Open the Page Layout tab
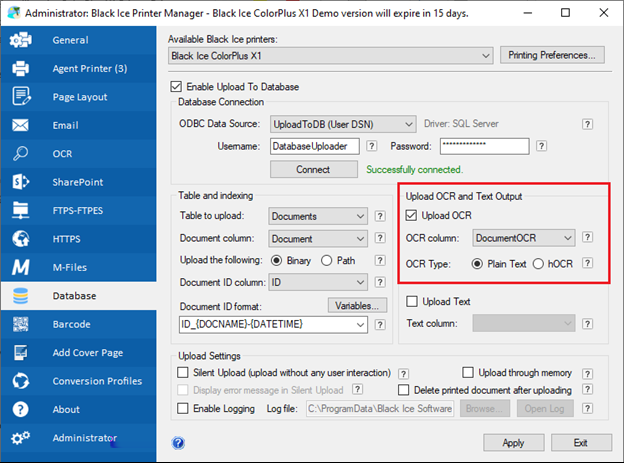The height and width of the screenshot is (463, 624). (78, 97)
